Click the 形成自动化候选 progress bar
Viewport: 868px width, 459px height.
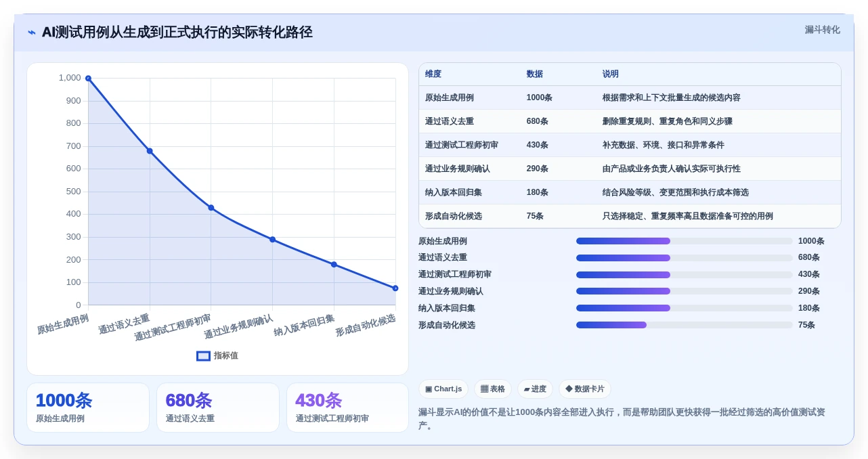pos(684,325)
